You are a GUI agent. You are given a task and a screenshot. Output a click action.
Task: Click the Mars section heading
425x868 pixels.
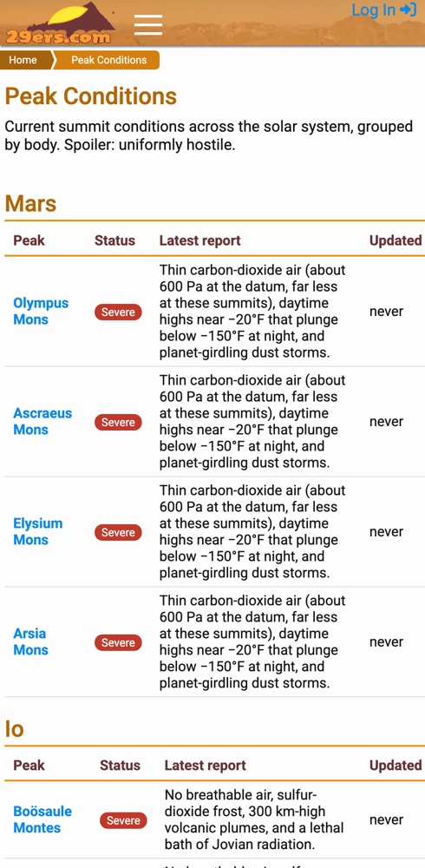click(30, 204)
